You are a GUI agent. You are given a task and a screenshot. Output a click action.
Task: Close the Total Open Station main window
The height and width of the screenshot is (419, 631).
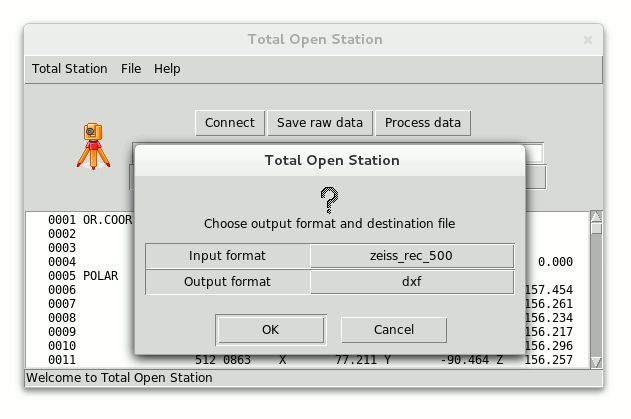588,40
